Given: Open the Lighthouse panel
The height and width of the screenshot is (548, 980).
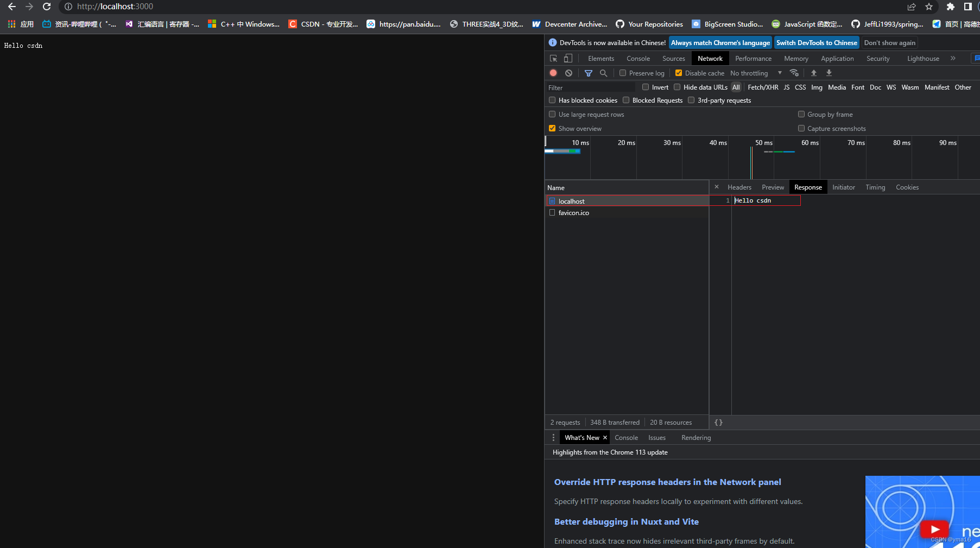Looking at the screenshot, I should coord(923,58).
